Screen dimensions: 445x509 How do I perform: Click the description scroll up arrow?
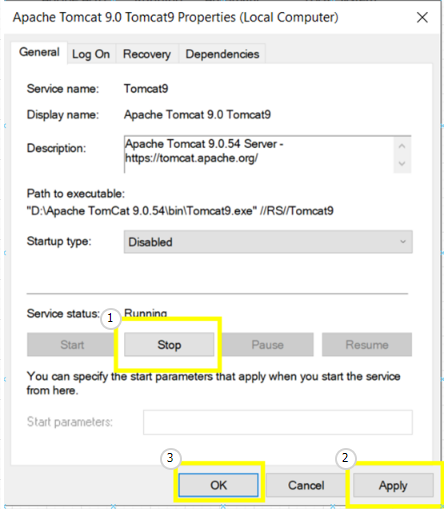click(x=402, y=146)
